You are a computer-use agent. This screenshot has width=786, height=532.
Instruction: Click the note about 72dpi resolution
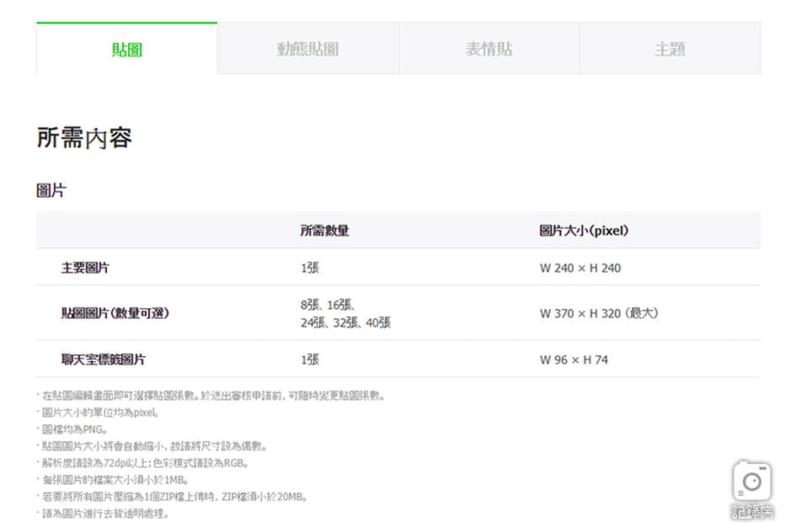click(145, 463)
